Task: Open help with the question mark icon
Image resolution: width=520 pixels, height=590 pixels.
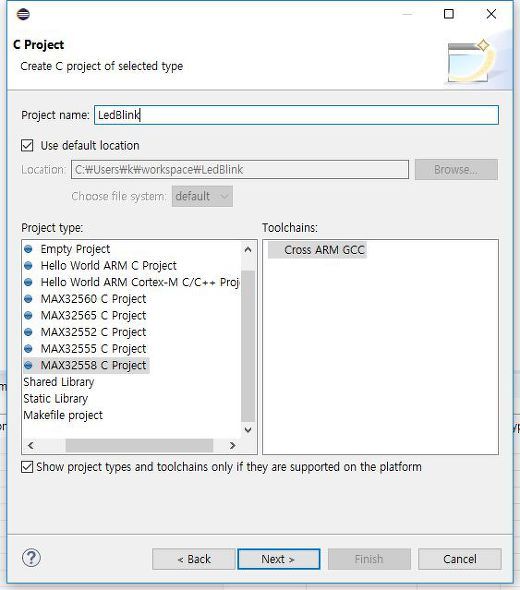Action: click(x=31, y=558)
